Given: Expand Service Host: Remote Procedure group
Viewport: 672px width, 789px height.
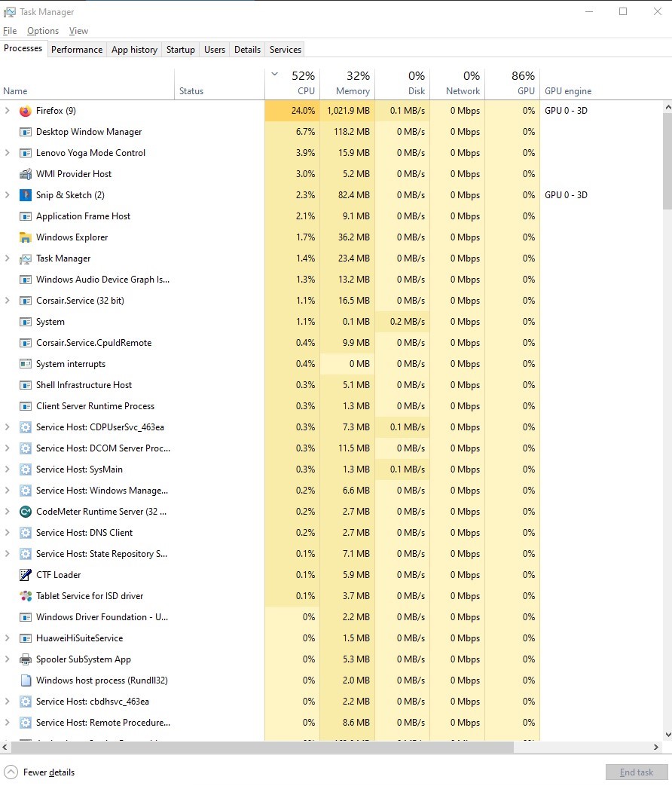Looking at the screenshot, I should (x=7, y=723).
